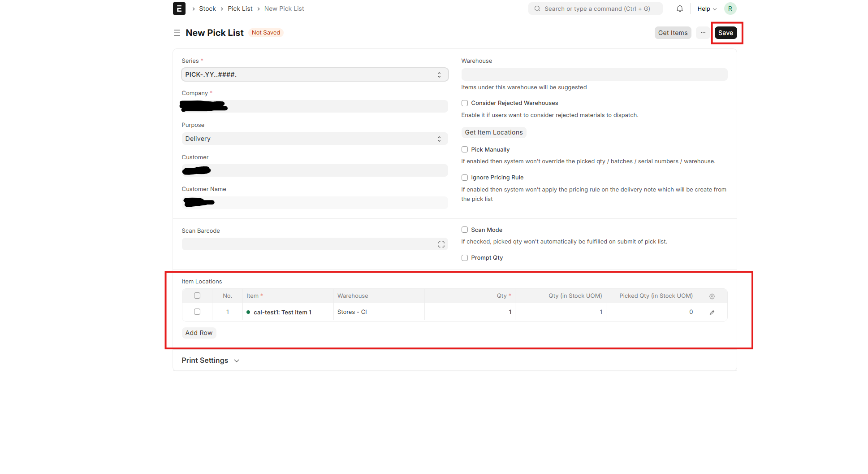Open the three-dots more actions menu
The image size is (868, 474).
[x=703, y=33]
